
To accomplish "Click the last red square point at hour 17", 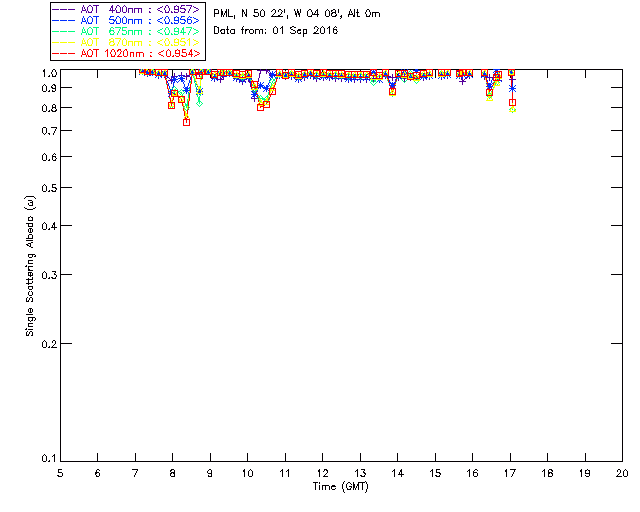I will 513,102.
